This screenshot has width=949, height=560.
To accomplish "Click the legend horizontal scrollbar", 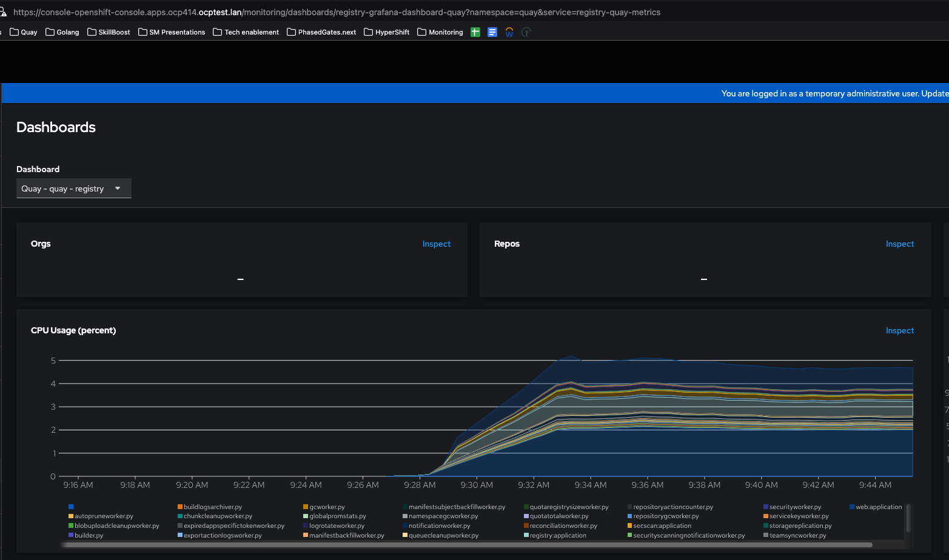I will (466, 545).
